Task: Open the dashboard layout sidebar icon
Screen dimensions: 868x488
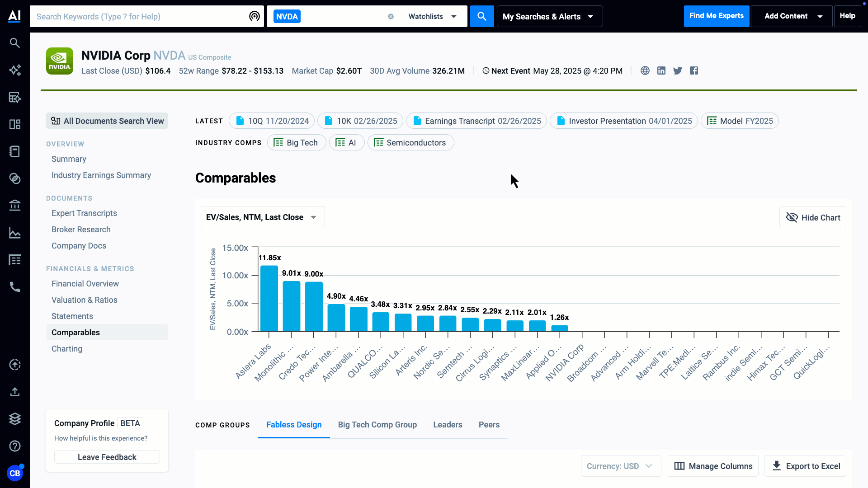Action: click(x=15, y=124)
